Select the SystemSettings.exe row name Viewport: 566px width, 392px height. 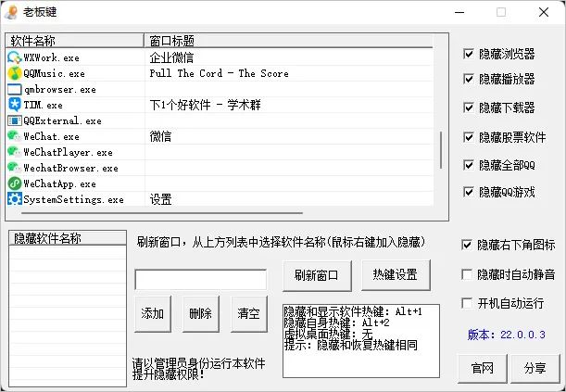73,199
